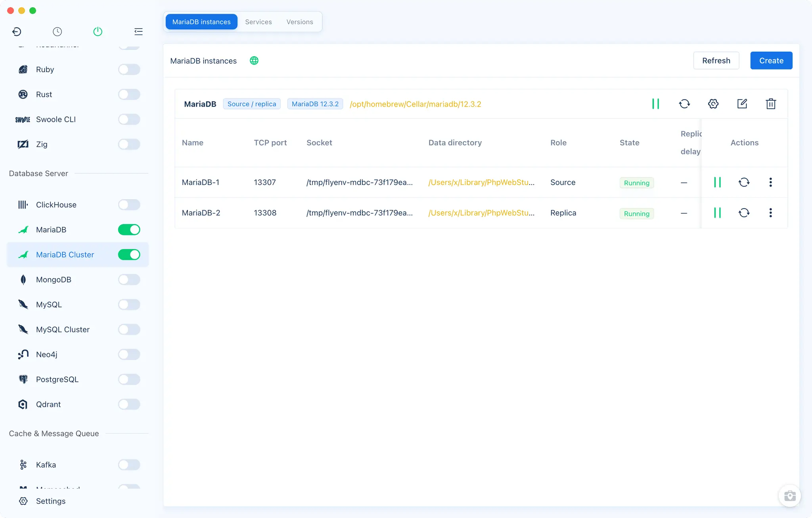
Task: Collapse sidebar with the menu-fold icon
Action: pos(138,31)
